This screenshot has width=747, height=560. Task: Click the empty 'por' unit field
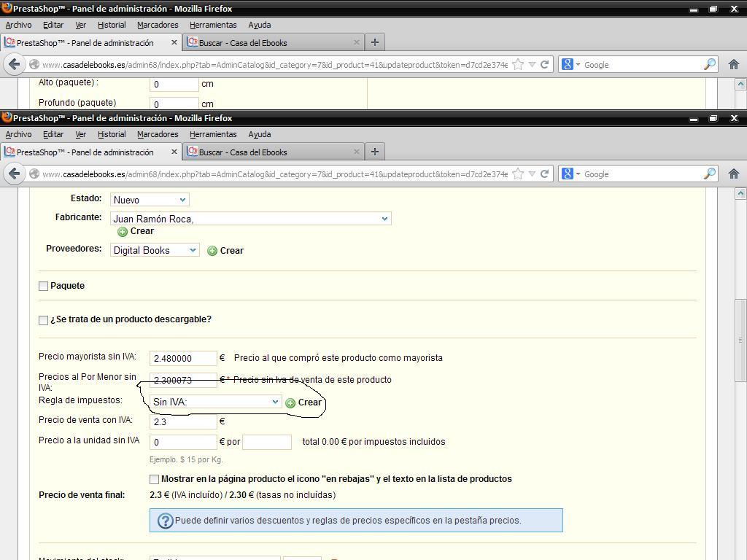tap(267, 442)
